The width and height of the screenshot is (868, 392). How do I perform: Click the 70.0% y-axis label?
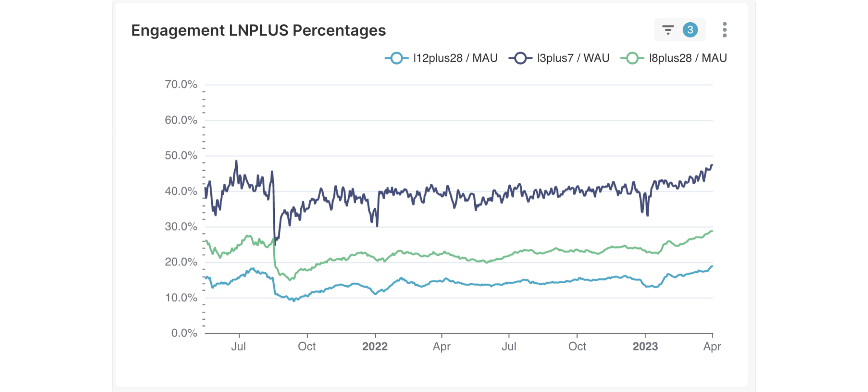pos(181,84)
